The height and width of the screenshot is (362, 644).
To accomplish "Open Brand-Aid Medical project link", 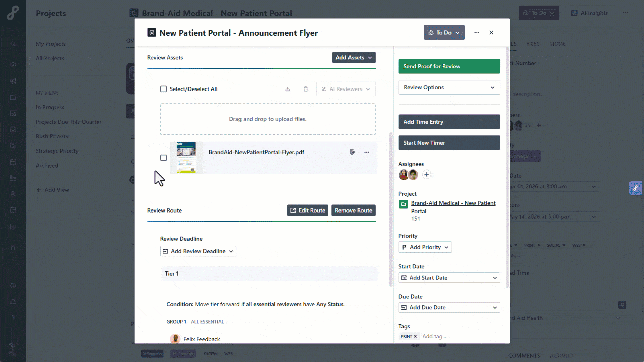I will click(x=453, y=203).
